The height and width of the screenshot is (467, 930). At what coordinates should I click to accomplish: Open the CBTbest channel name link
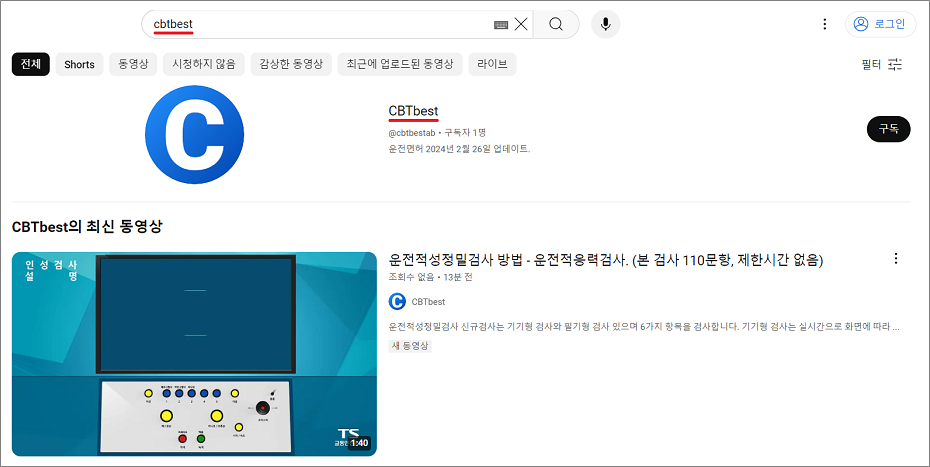pos(413,111)
